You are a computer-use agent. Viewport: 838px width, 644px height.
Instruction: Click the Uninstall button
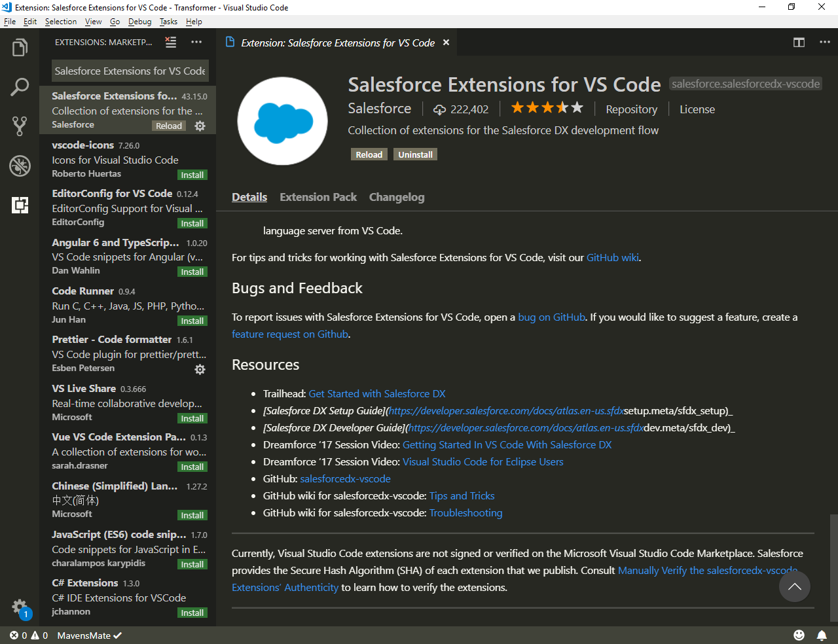point(415,154)
